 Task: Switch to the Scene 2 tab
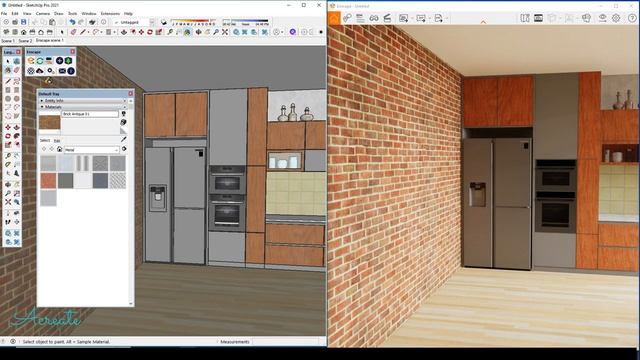coord(25,40)
